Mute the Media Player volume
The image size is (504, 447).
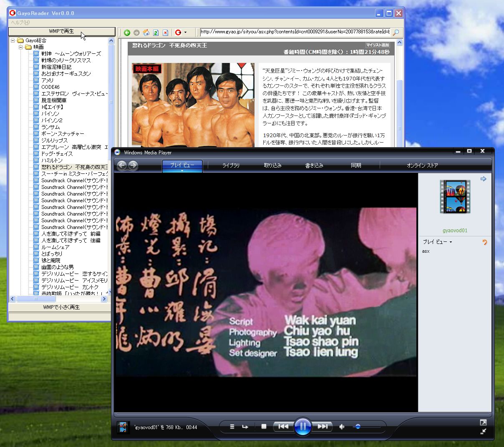[342, 427]
